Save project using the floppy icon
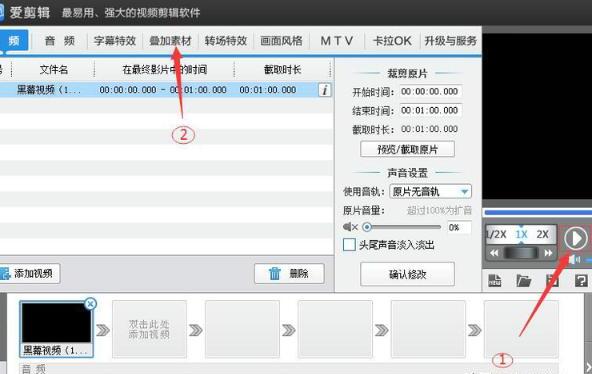 point(552,280)
